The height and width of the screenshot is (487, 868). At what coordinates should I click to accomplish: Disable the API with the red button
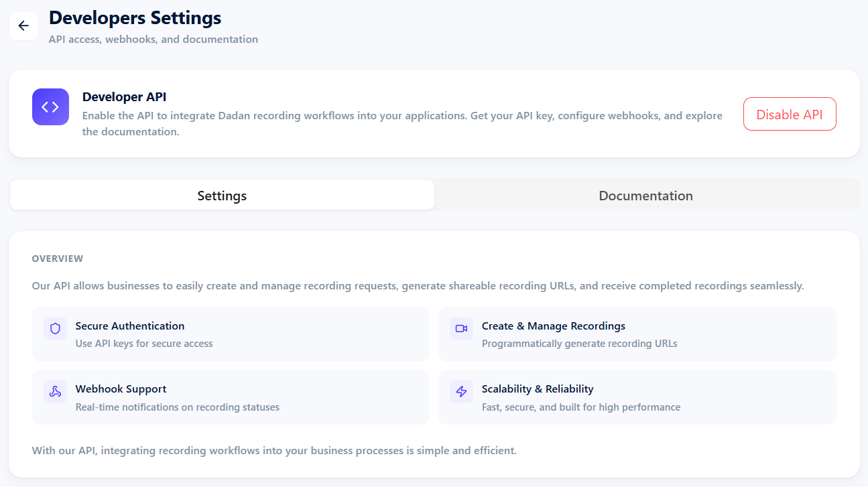tap(790, 114)
